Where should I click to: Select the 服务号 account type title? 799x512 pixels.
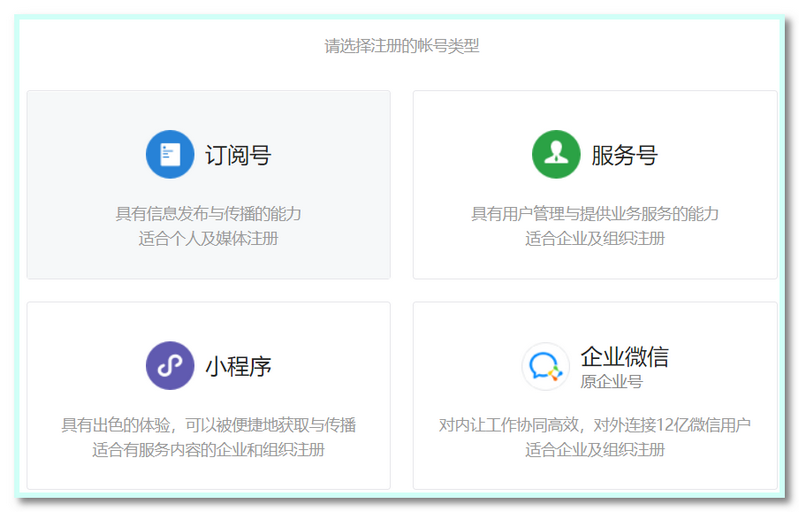tap(624, 155)
